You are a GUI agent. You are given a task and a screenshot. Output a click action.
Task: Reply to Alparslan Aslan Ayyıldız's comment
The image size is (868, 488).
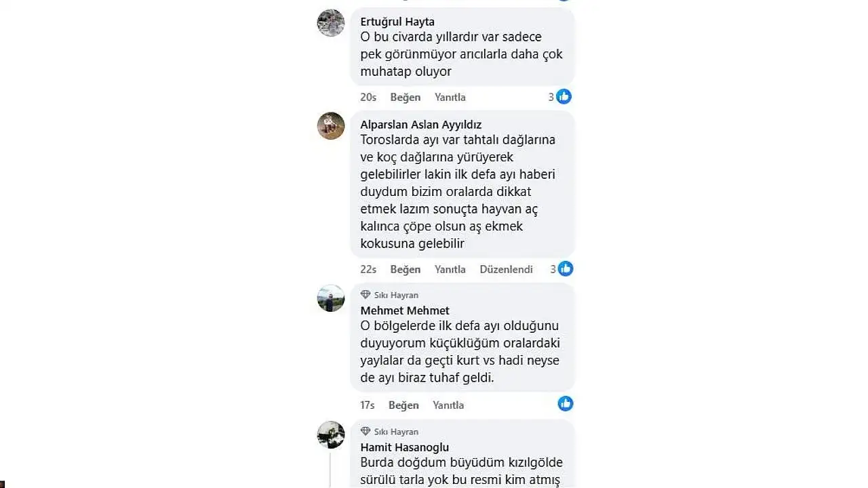[450, 269]
